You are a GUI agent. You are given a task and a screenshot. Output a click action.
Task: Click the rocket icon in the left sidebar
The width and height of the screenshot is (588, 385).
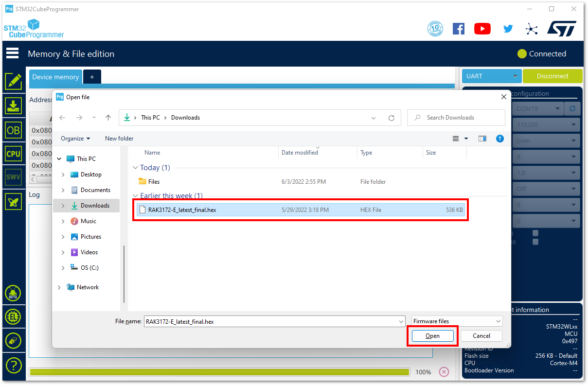(14, 201)
